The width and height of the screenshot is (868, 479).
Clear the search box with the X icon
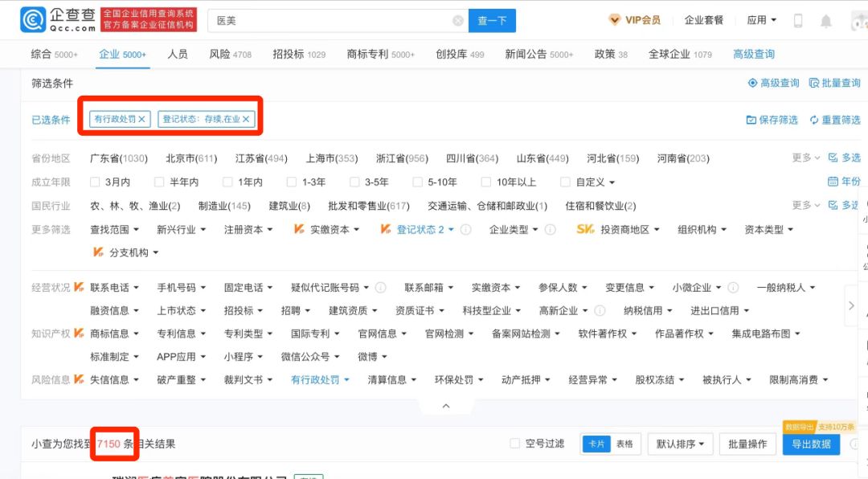point(457,21)
